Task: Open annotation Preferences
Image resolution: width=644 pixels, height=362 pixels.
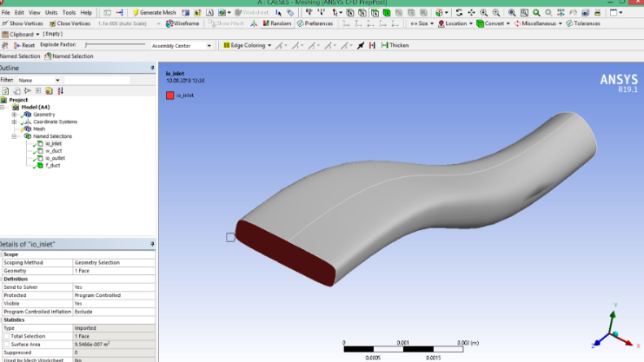Action: [x=315, y=23]
